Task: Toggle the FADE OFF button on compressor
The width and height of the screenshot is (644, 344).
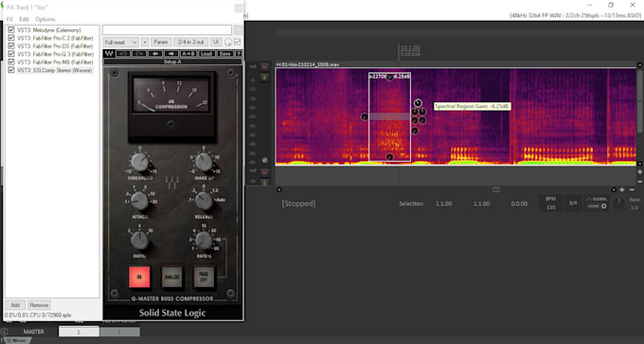Action: (205, 277)
